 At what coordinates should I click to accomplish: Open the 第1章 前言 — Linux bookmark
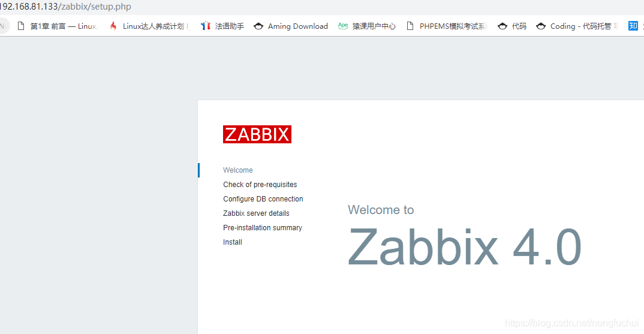(x=57, y=26)
